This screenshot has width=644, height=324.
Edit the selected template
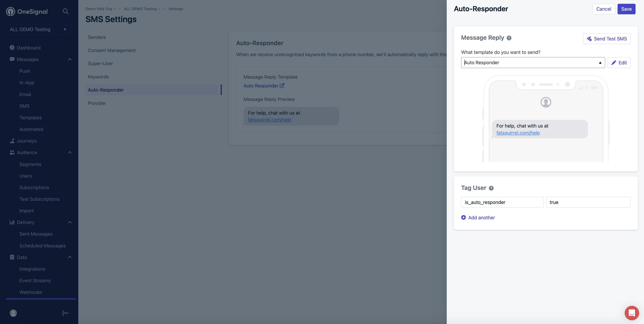(x=619, y=63)
